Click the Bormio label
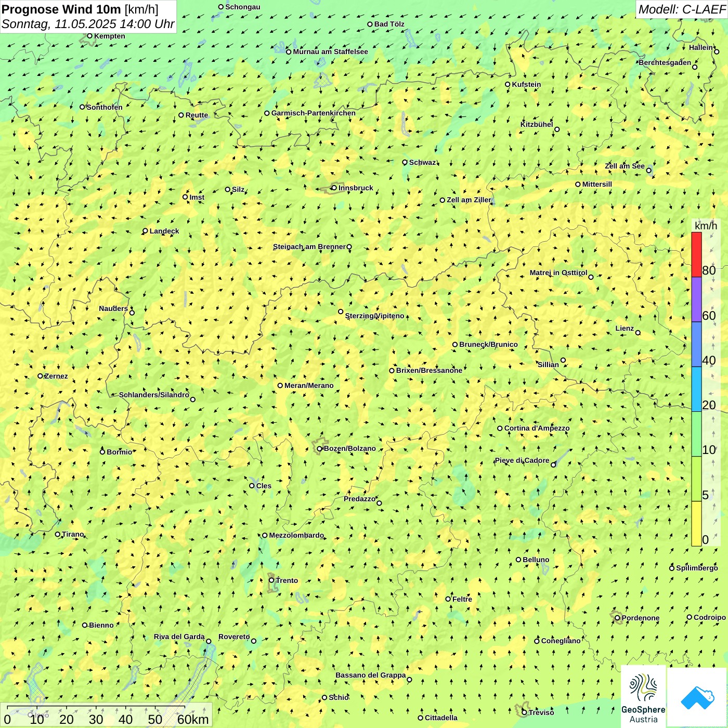Viewport: 728px width, 728px height. coord(119,452)
